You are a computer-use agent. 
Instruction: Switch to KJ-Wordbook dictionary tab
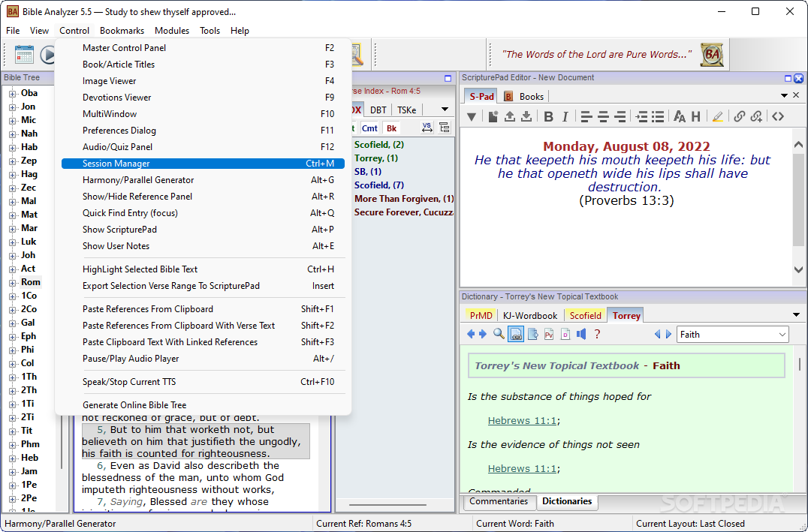click(x=529, y=315)
